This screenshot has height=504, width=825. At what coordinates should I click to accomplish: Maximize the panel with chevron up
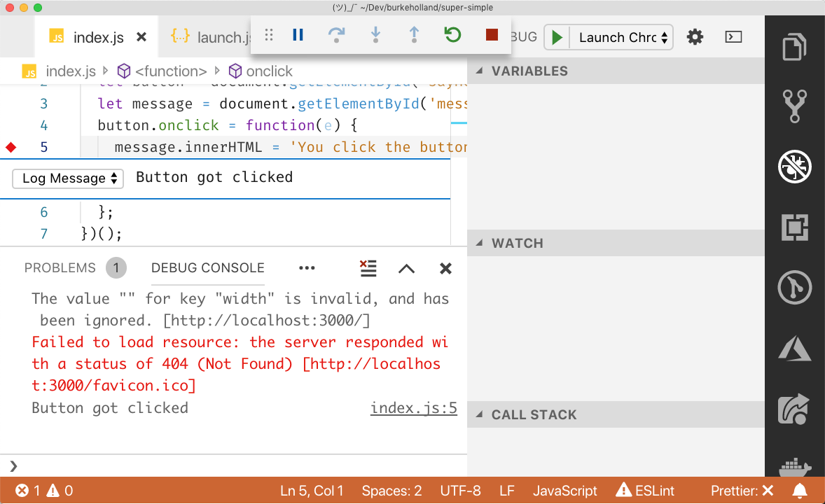click(406, 268)
